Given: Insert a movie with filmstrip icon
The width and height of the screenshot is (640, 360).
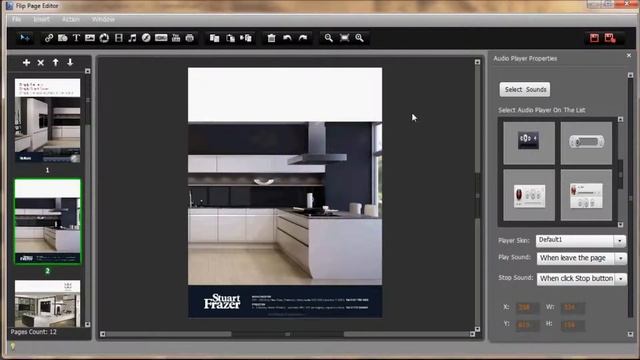Looking at the screenshot, I should tap(118, 38).
